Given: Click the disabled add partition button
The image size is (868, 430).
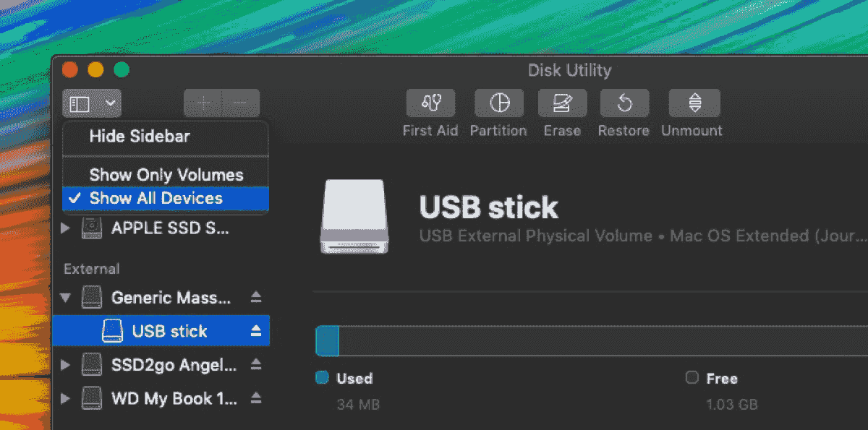Looking at the screenshot, I should coord(203,103).
